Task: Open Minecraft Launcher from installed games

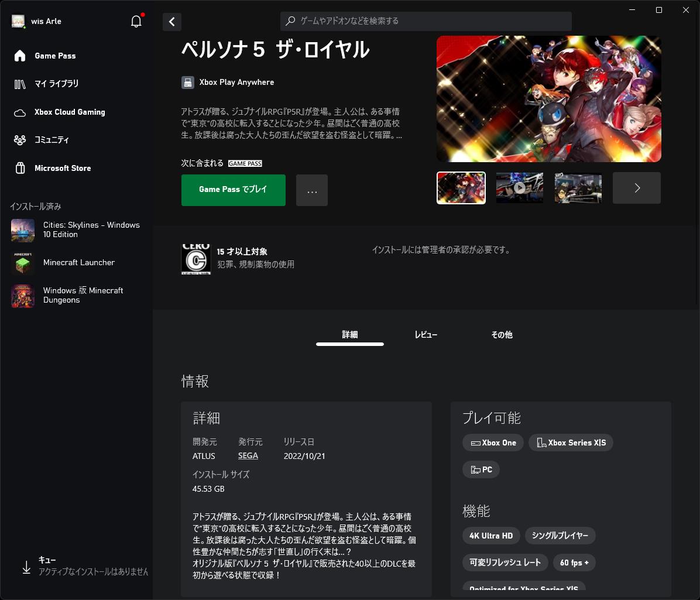Action: 79,263
